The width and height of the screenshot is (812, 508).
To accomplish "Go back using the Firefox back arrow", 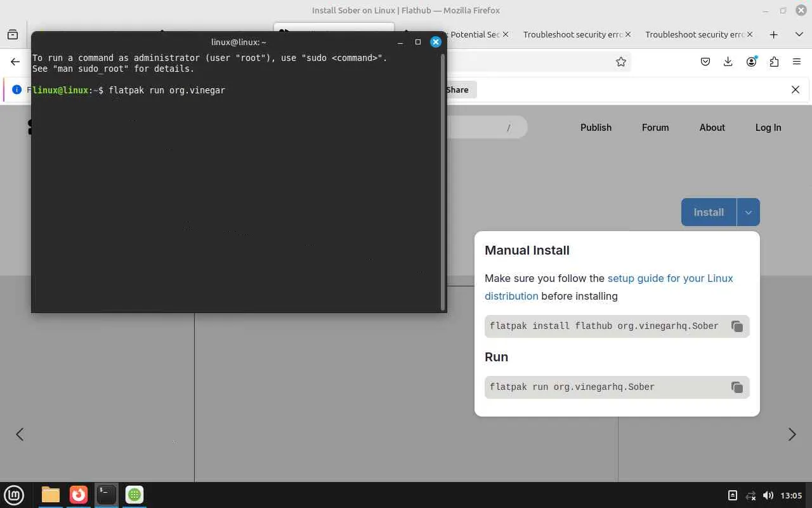I will pyautogui.click(x=15, y=62).
